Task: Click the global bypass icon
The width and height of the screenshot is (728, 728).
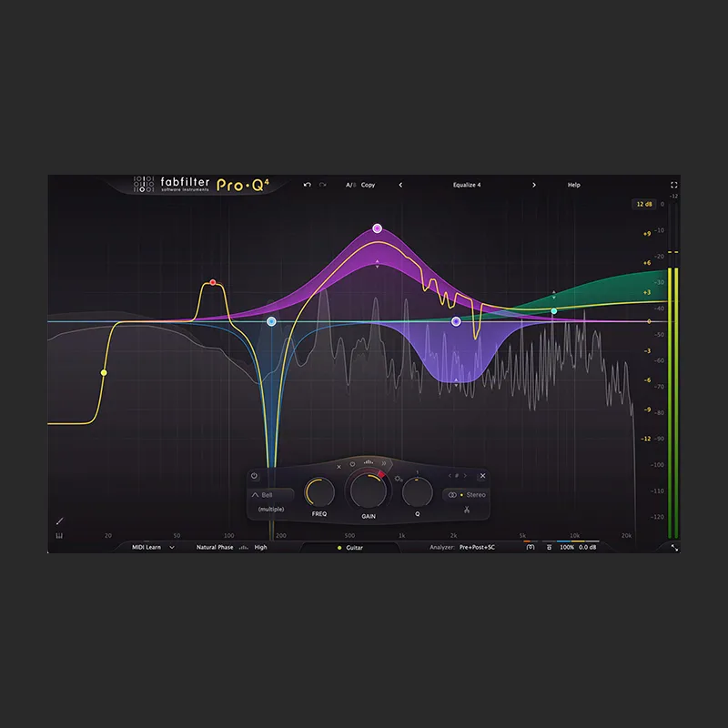Action: pyautogui.click(x=549, y=548)
